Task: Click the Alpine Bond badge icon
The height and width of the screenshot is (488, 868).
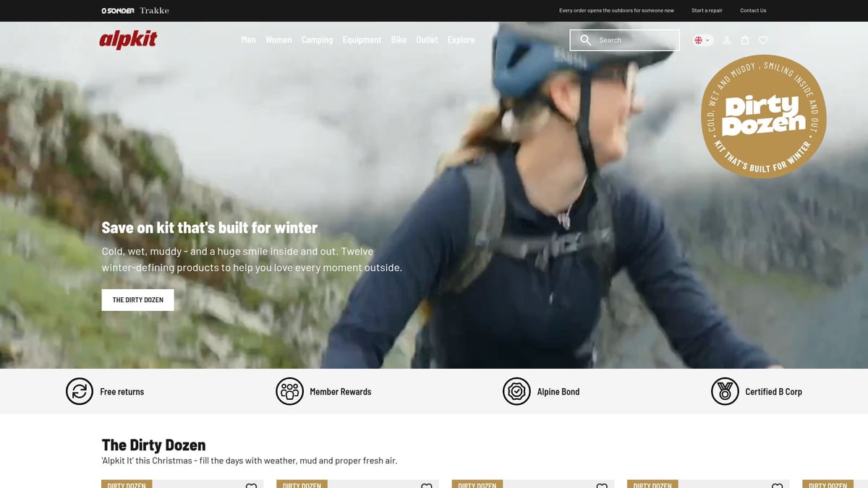Action: pyautogui.click(x=516, y=391)
